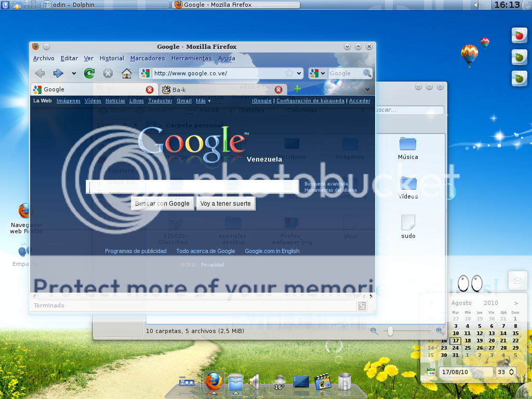Click the Firefox reload button
The image size is (532, 399).
(x=89, y=73)
